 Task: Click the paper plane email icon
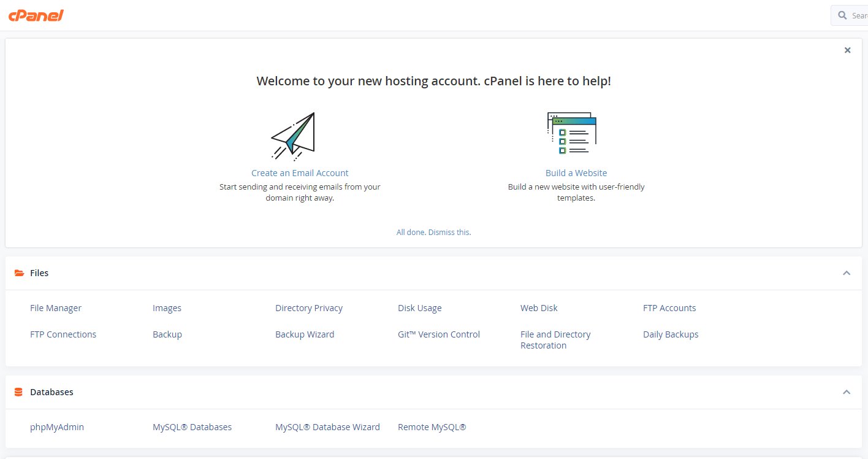(x=294, y=136)
